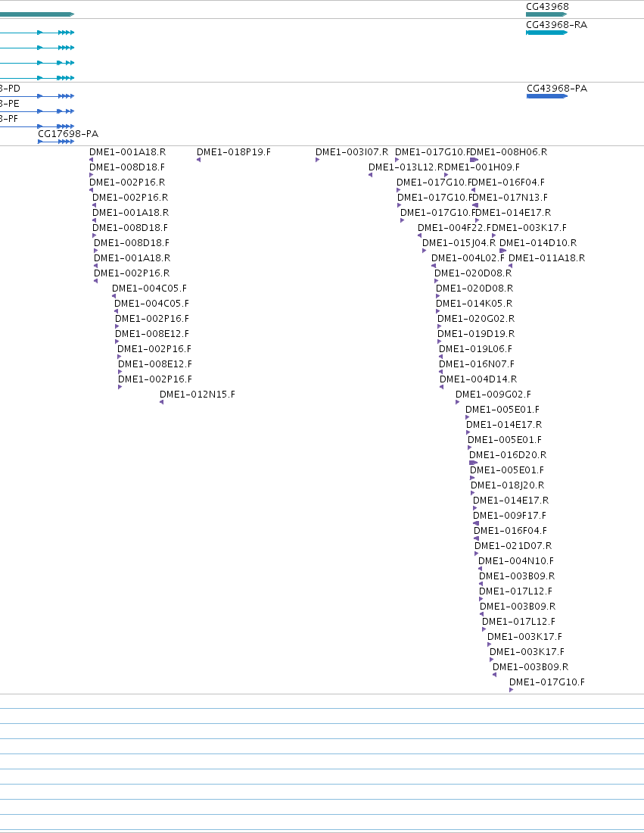The height and width of the screenshot is (833, 644).
Task: Click the CG43968 gene label
Action: pos(547,7)
